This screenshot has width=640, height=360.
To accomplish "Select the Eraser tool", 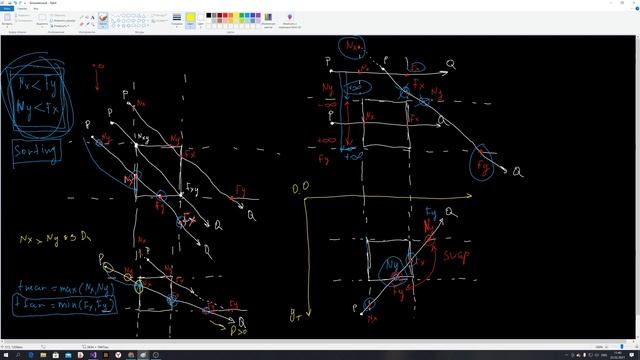I will pos(81,24).
